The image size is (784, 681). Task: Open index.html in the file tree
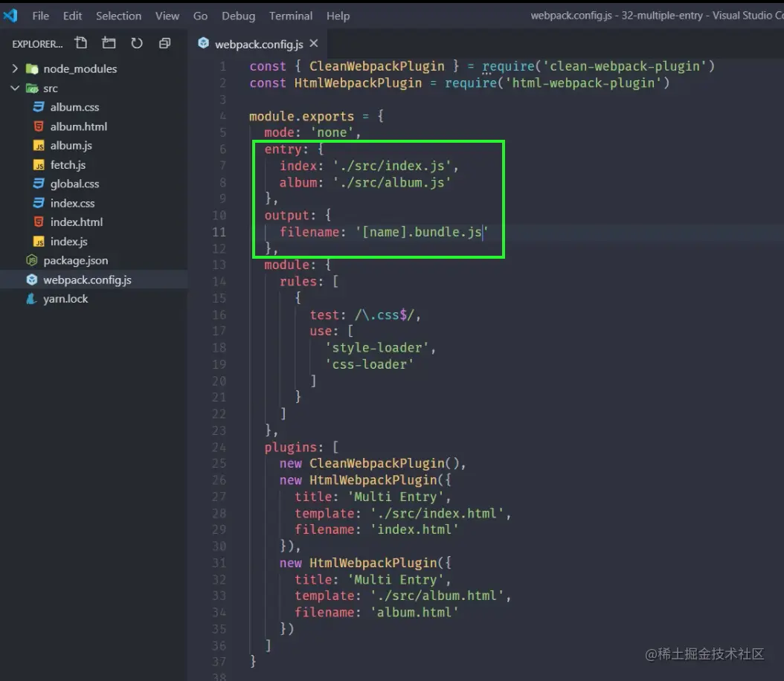point(77,222)
